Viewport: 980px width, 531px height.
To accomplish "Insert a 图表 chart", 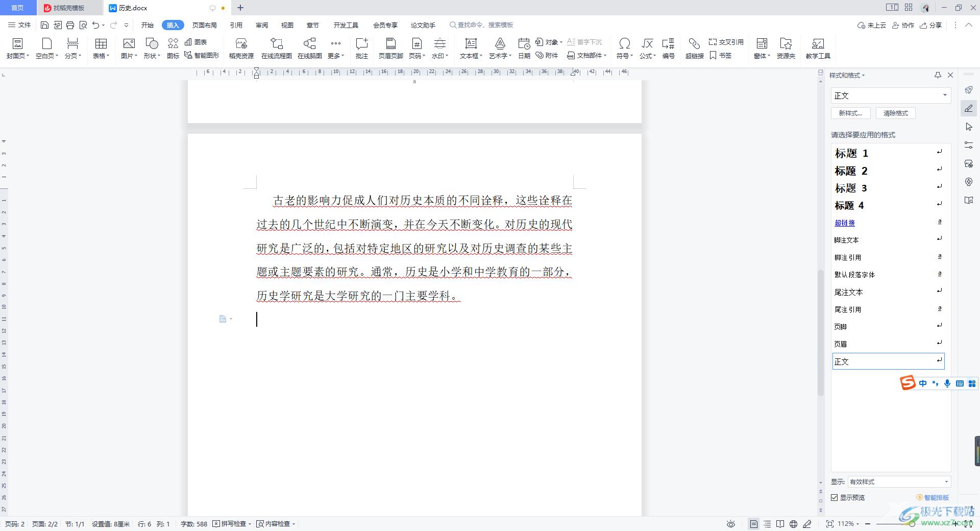I will coord(195,42).
